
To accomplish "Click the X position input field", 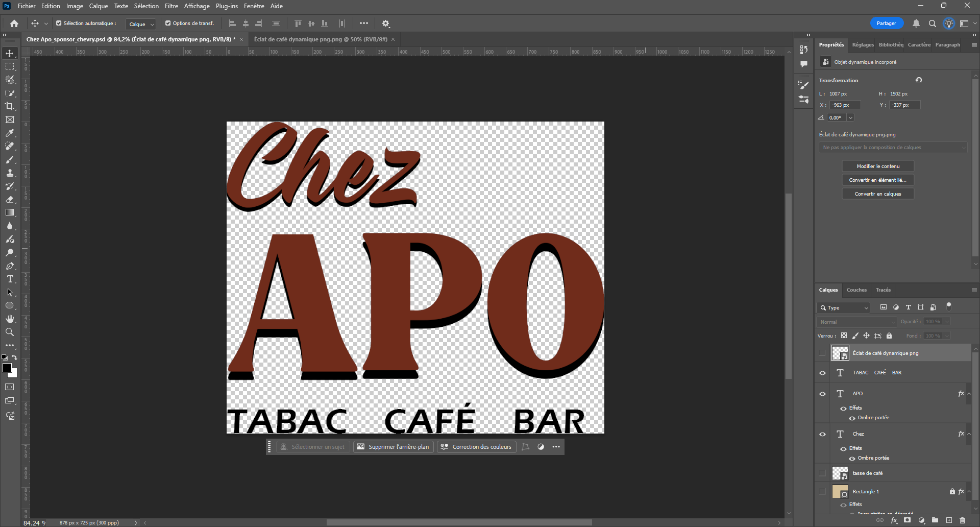I will 845,105.
